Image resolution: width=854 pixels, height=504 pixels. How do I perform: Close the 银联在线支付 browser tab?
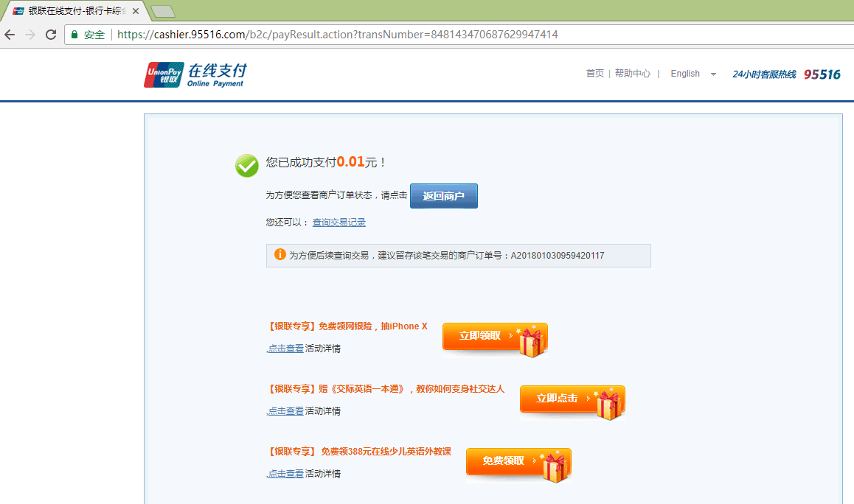[136, 11]
